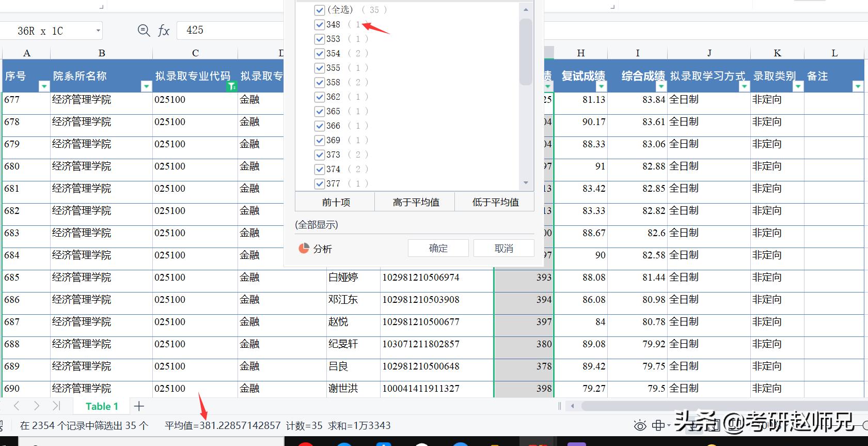
Task: Open filter dropdown on 复试成绩 column
Action: click(601, 86)
